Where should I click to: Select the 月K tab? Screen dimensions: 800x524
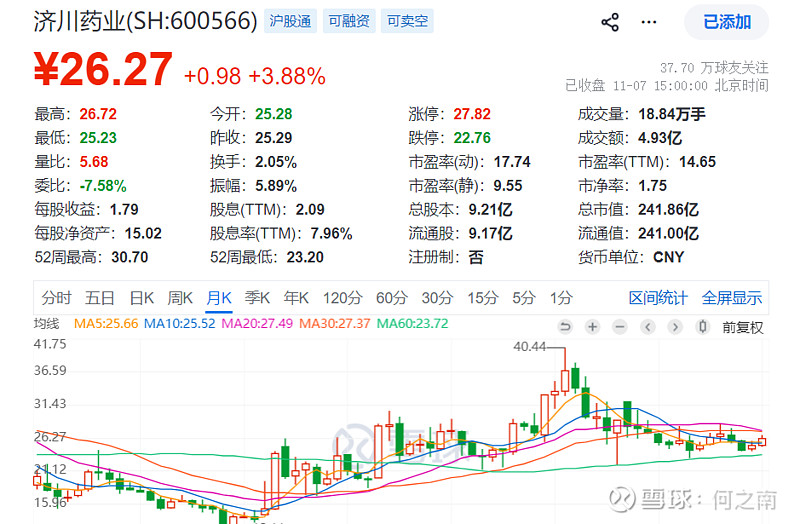point(219,297)
